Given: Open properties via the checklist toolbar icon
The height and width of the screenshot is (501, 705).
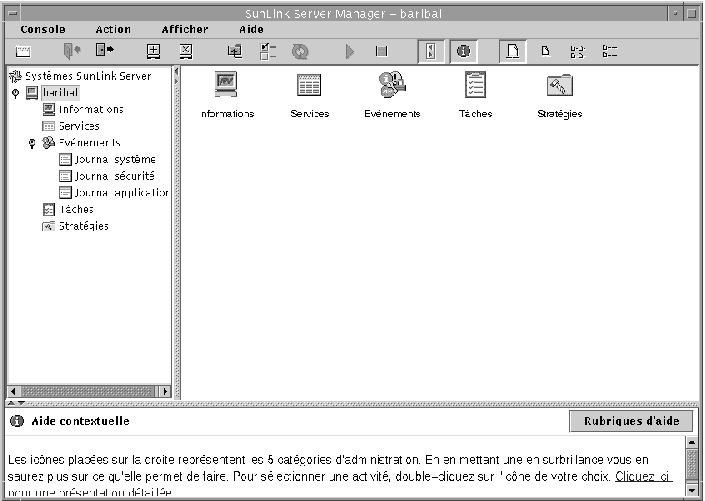Looking at the screenshot, I should (268, 51).
